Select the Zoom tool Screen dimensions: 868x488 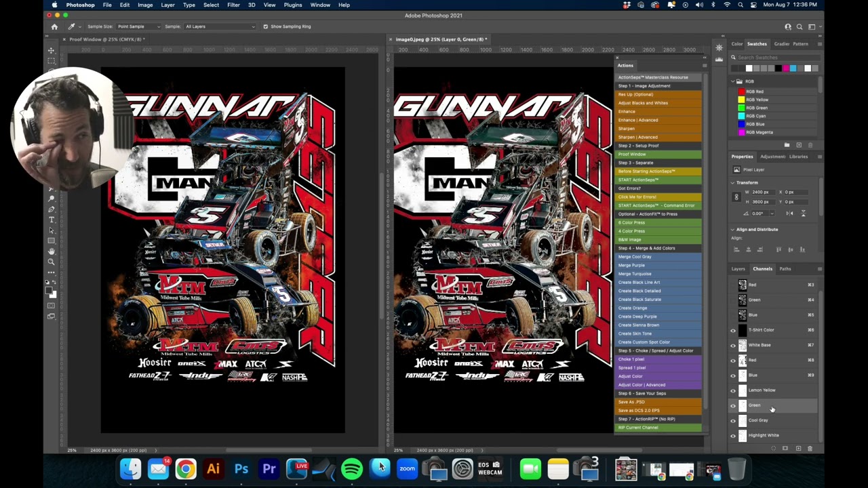[52, 262]
